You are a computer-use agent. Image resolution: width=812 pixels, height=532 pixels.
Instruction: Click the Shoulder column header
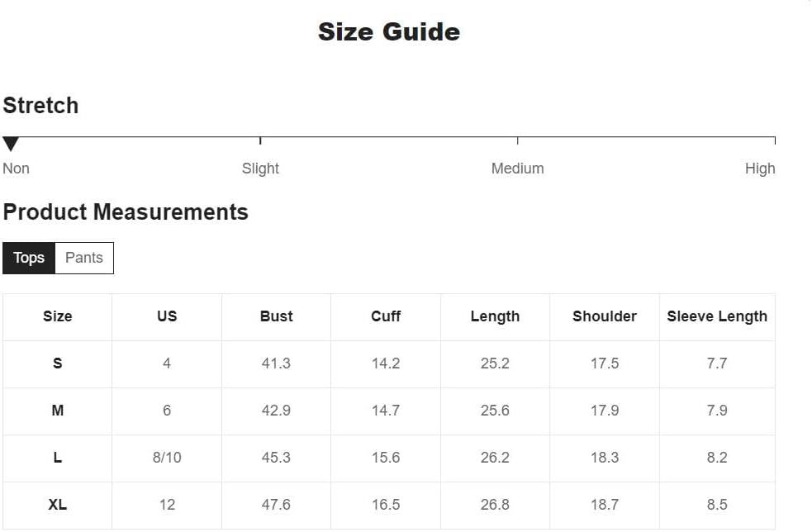605,316
